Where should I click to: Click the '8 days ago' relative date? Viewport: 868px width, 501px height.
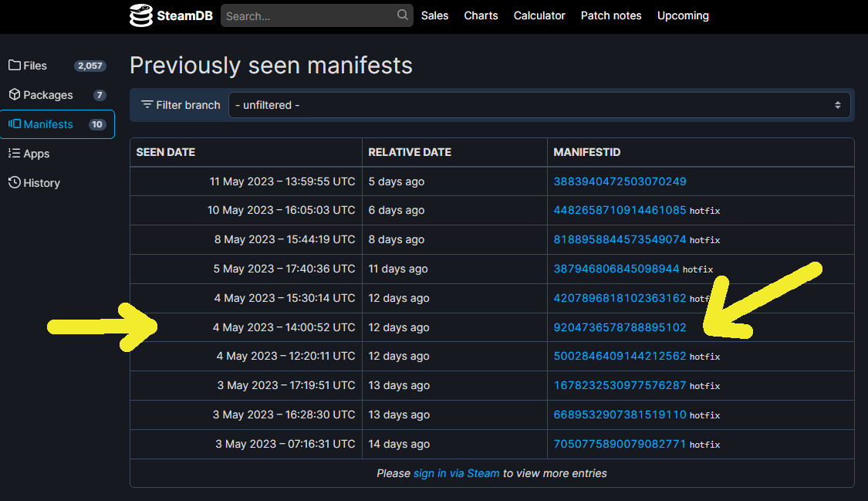(x=397, y=240)
